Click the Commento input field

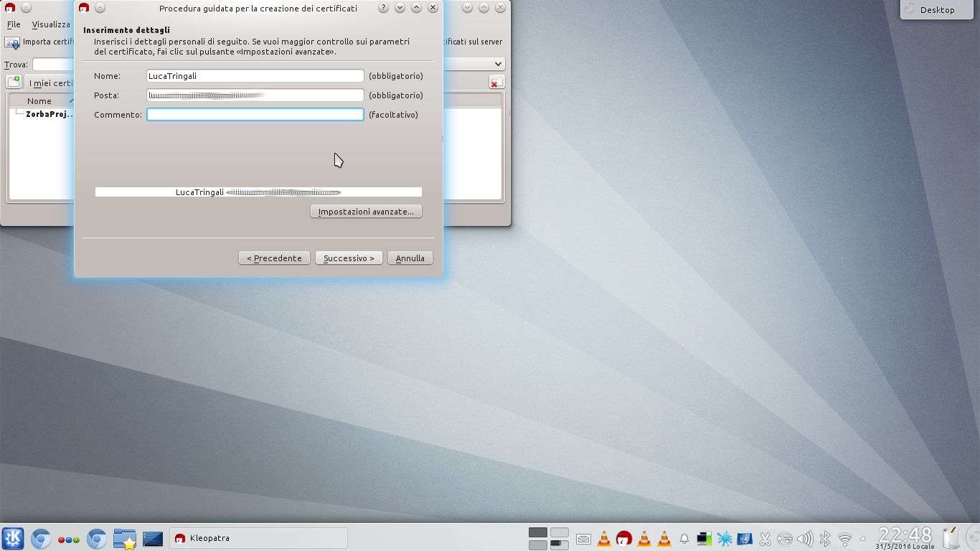click(255, 115)
